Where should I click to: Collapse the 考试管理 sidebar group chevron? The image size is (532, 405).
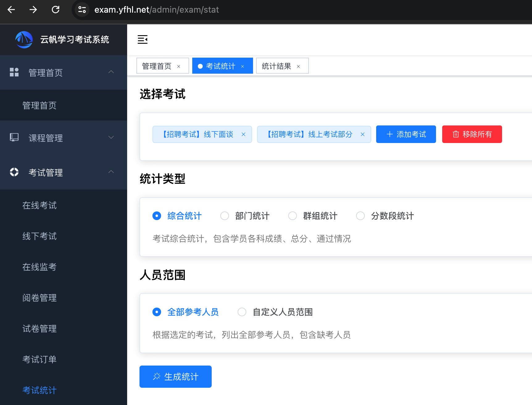[111, 172]
